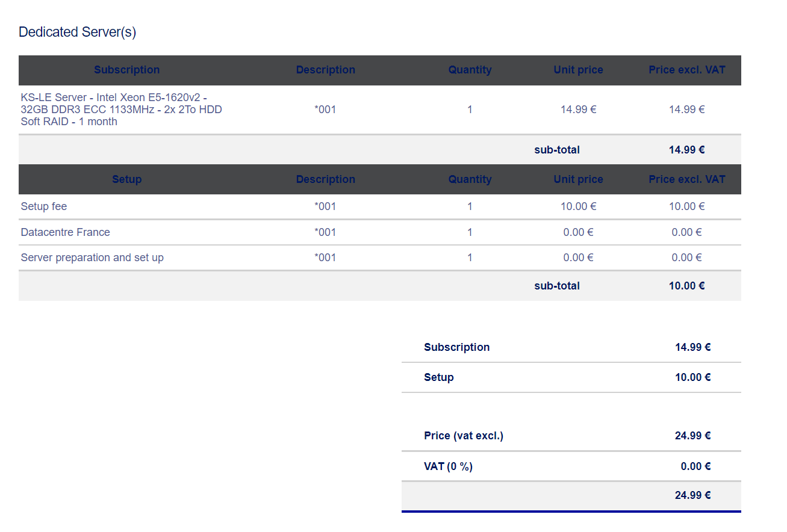Viewport: 787px width, 532px height.
Task: Click the "Dedicated Server(s)" heading
Action: (x=78, y=32)
